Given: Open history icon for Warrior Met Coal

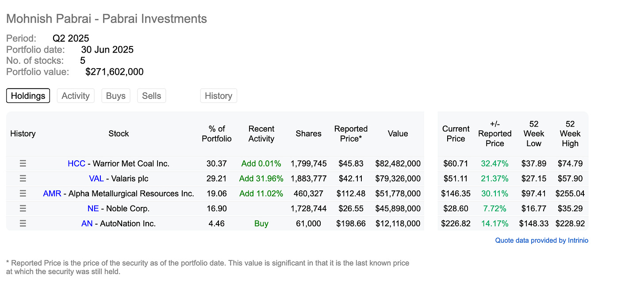Looking at the screenshot, I should coord(23,163).
